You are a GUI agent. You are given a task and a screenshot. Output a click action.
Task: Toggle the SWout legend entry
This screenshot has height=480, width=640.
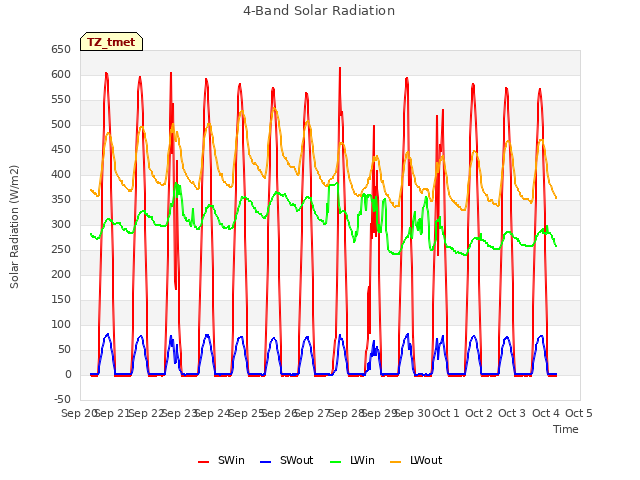(287, 460)
